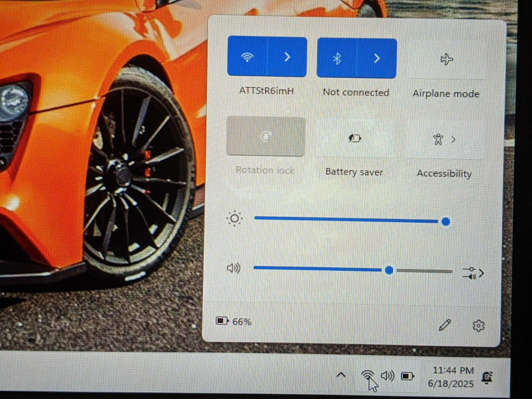Click the Accessibility person icon
Viewport: 532px width, 399px height.
(x=439, y=139)
